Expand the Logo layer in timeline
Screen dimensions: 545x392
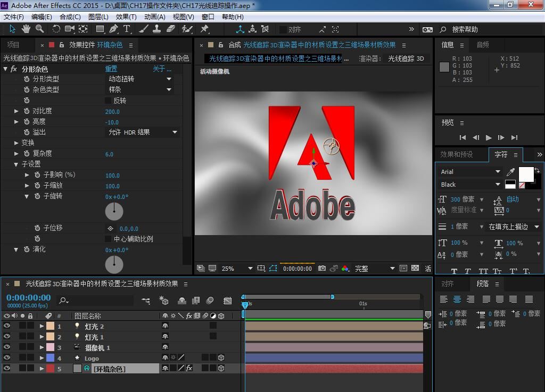tap(42, 358)
